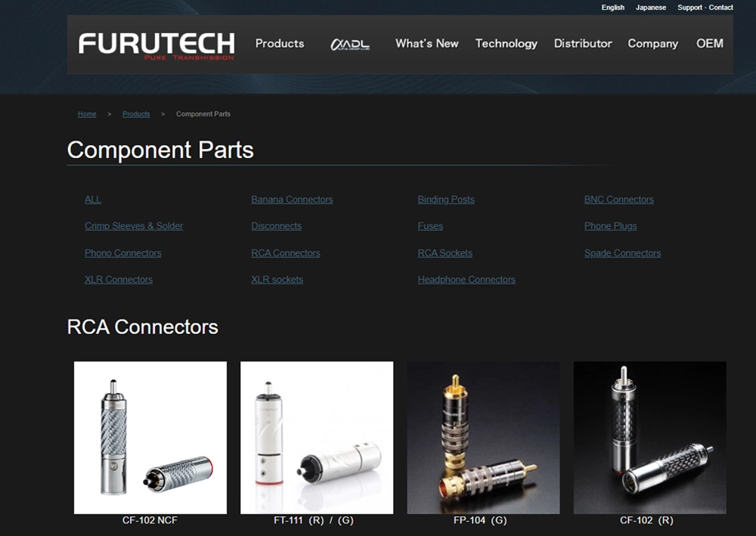Open the Fuses category
Viewport: 756px width, 536px height.
430,226
